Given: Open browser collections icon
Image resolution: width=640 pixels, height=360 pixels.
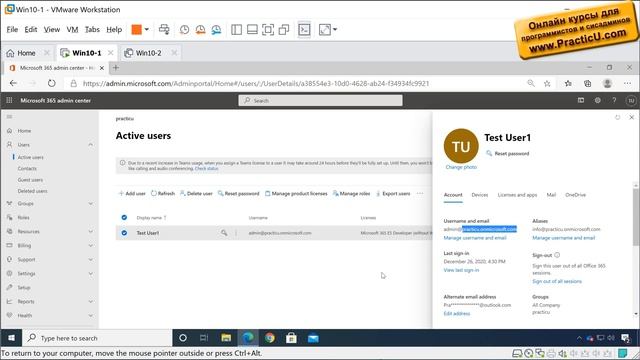Looking at the screenshot, I should [x=587, y=83].
